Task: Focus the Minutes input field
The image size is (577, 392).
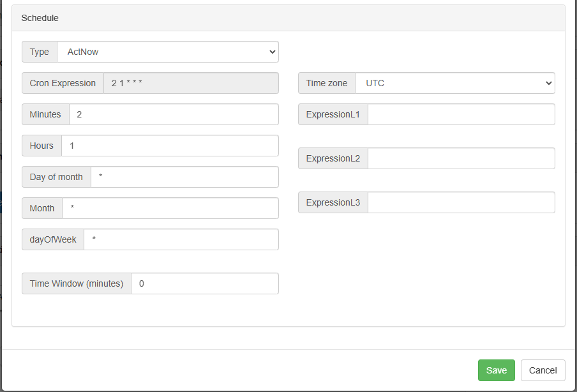Action: 173,114
